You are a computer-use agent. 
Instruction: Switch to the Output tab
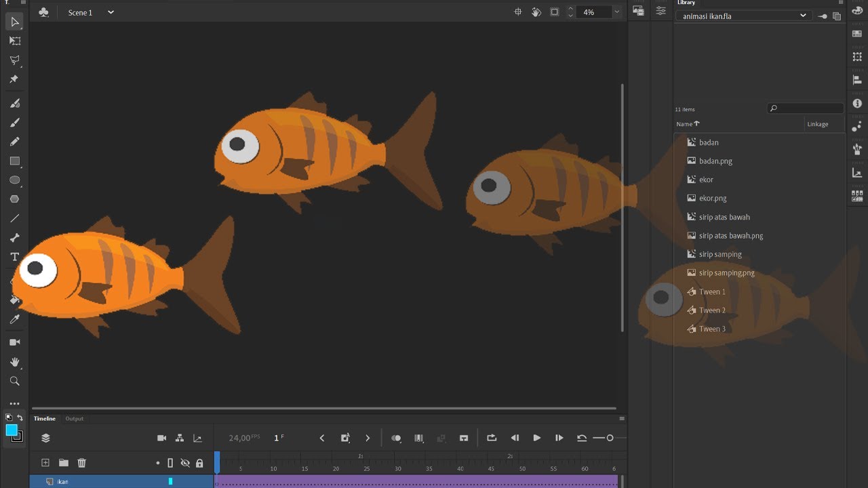pos(75,419)
